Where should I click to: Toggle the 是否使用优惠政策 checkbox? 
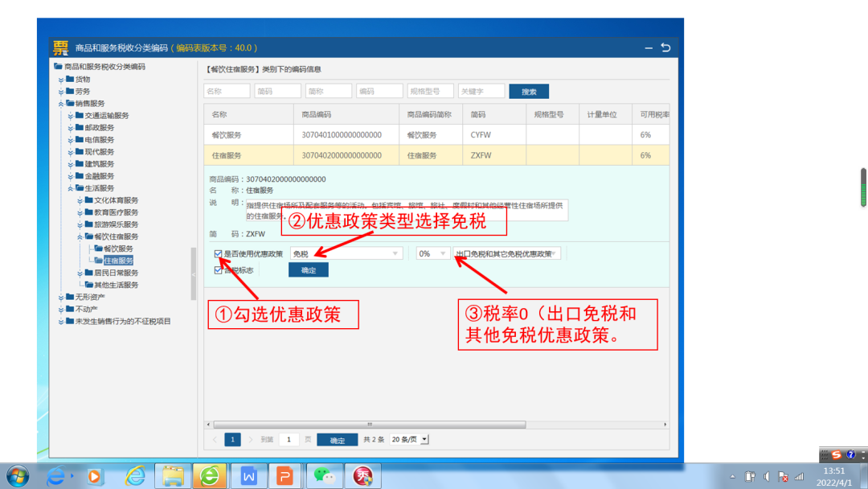(x=218, y=253)
